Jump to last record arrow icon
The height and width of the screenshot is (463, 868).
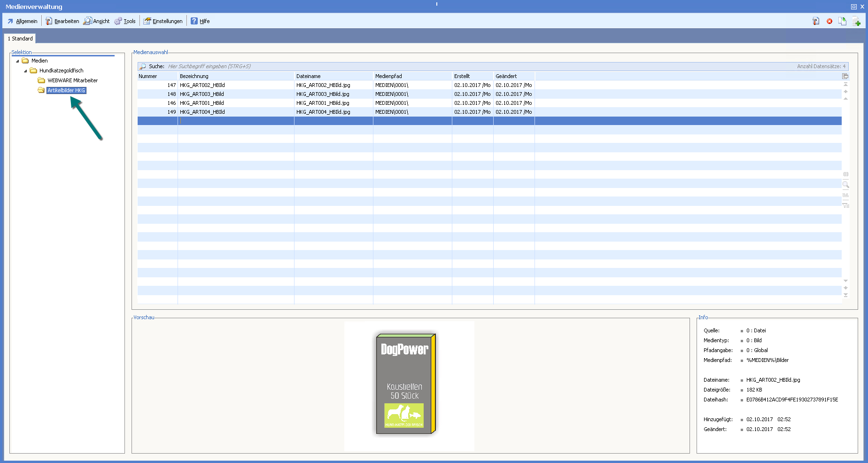(x=845, y=295)
